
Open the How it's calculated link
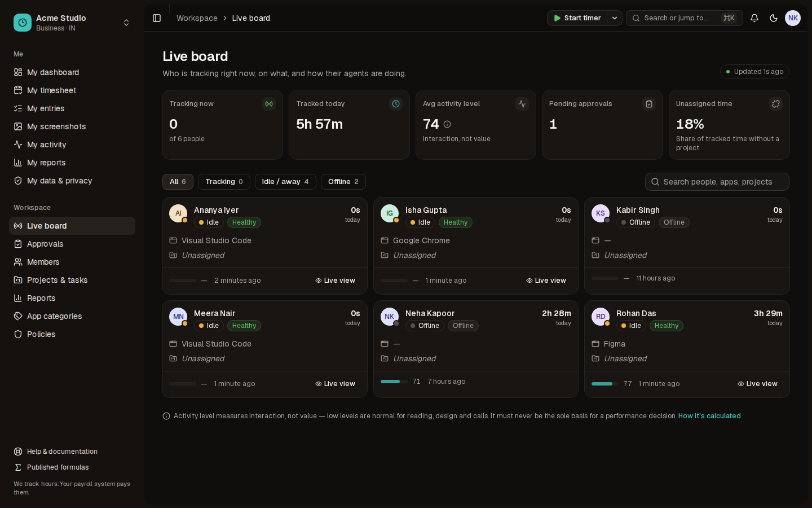click(x=709, y=416)
